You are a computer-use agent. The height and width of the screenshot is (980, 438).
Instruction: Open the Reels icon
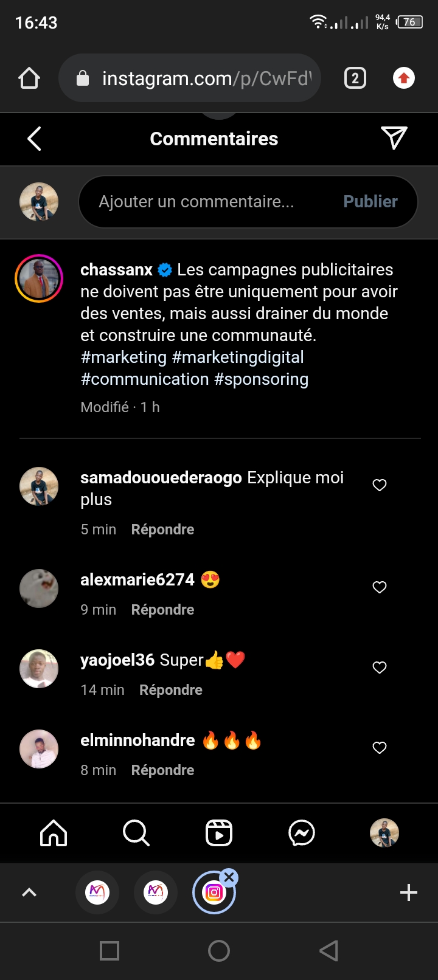219,833
